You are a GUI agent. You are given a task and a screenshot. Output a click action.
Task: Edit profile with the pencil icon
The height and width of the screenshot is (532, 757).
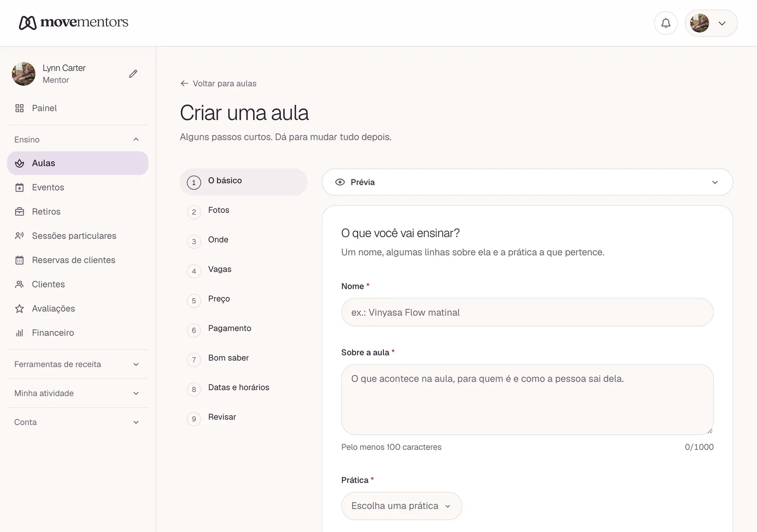[133, 74]
